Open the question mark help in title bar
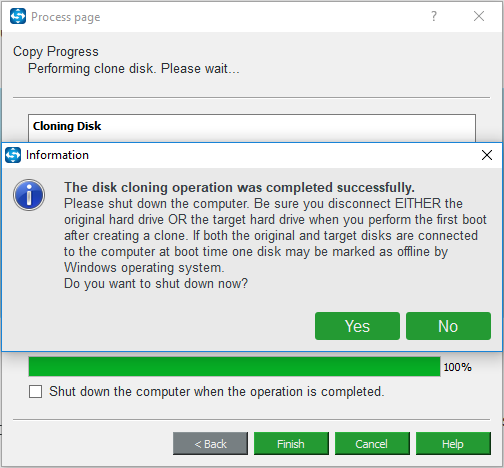The image size is (504, 468). 434,16
